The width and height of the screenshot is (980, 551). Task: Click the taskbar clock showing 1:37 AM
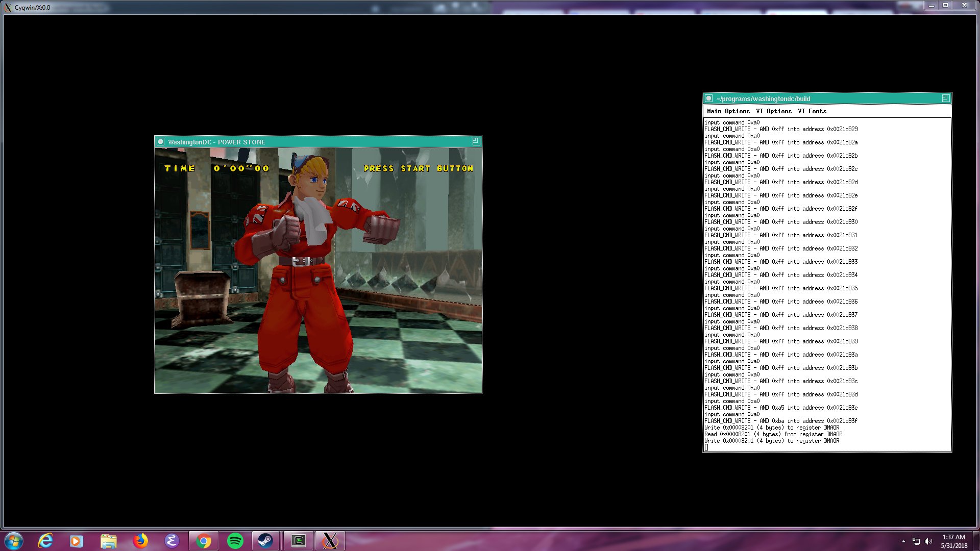coord(954,541)
